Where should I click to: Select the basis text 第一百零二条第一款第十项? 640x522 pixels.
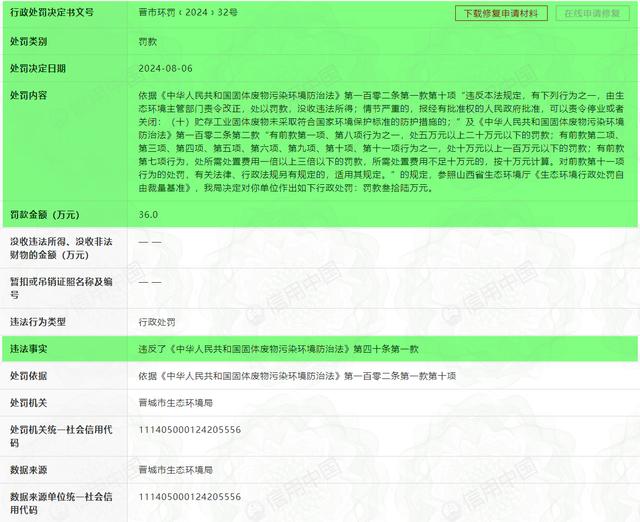[400, 376]
